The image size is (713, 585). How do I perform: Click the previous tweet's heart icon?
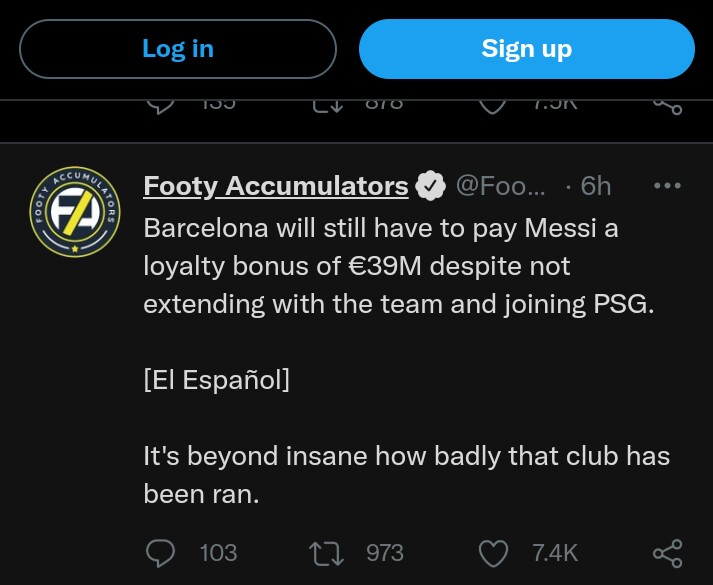coord(493,107)
